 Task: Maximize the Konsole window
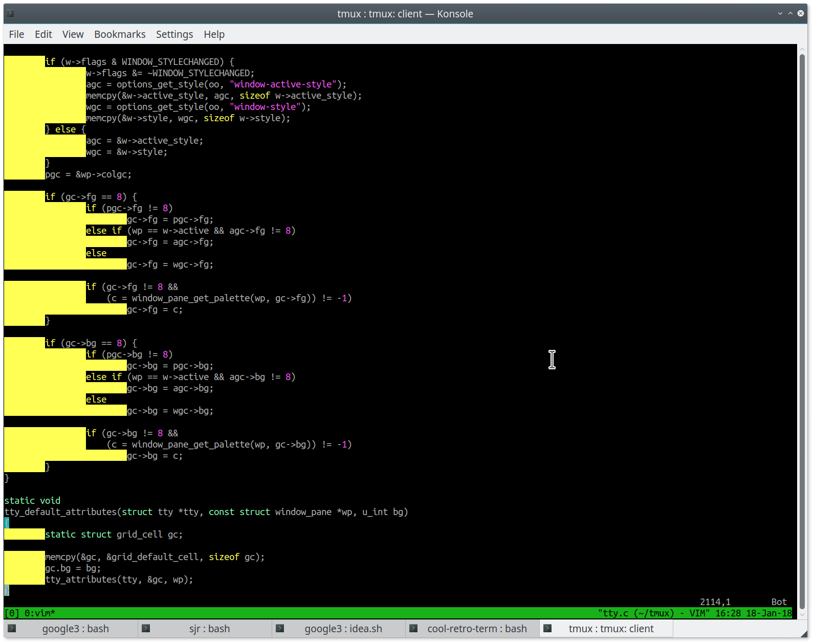tap(790, 14)
